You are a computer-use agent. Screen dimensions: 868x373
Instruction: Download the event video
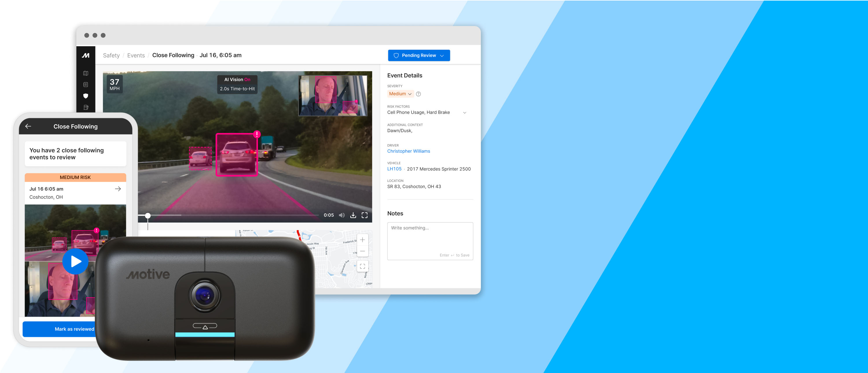coord(353,215)
